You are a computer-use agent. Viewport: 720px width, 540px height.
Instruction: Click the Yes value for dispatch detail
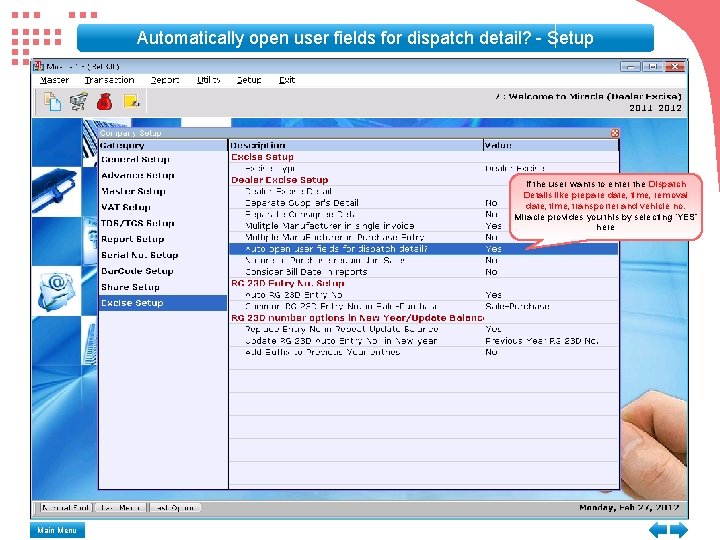pos(493,249)
